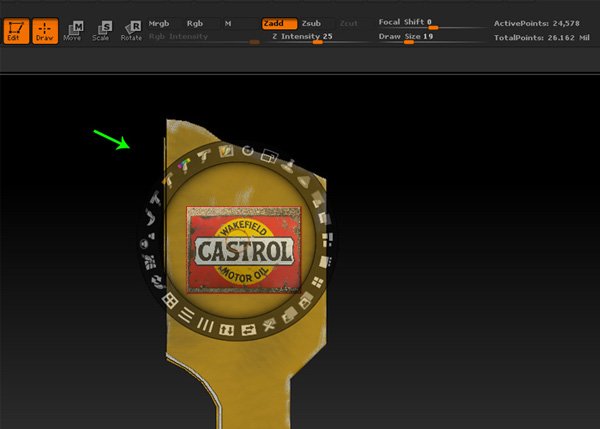600x429 pixels.
Task: Activate the Scale transform button in toolbar
Action: [x=101, y=31]
